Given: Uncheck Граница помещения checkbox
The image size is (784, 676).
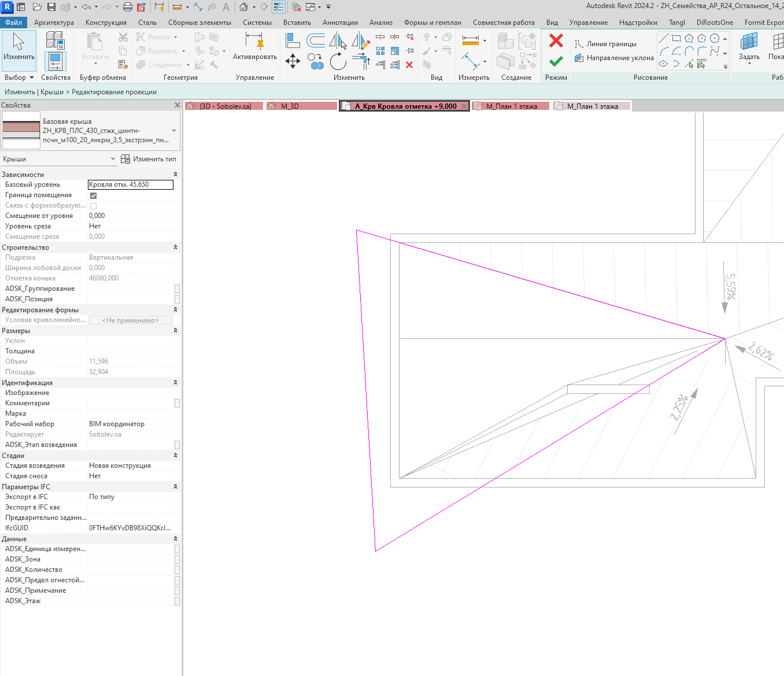Looking at the screenshot, I should [94, 195].
